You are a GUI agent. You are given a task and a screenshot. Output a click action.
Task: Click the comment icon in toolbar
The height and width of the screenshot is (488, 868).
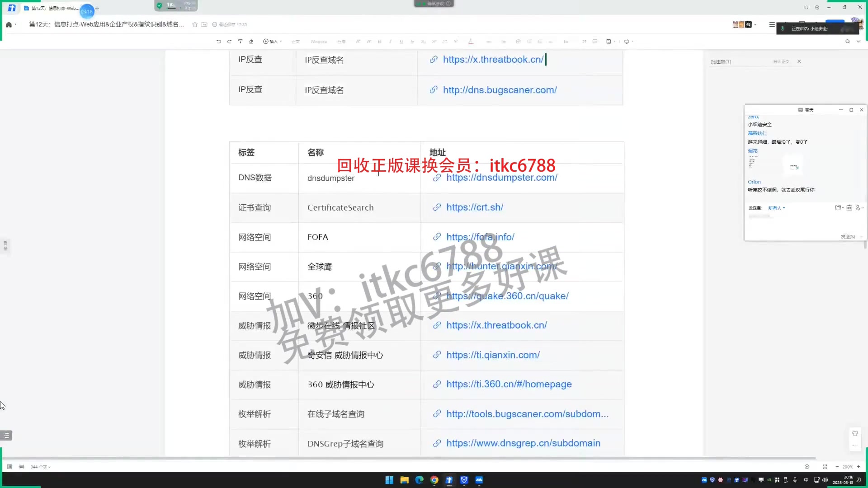click(595, 41)
